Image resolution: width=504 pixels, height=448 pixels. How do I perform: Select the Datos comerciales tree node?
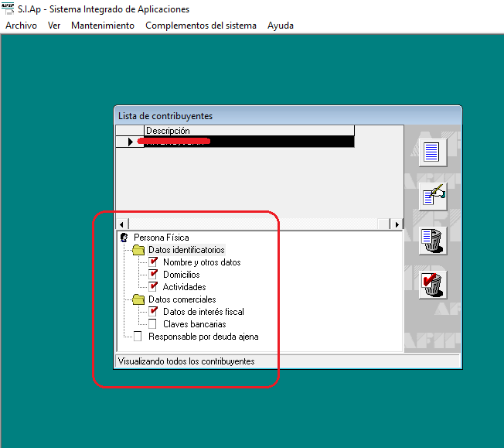(182, 299)
